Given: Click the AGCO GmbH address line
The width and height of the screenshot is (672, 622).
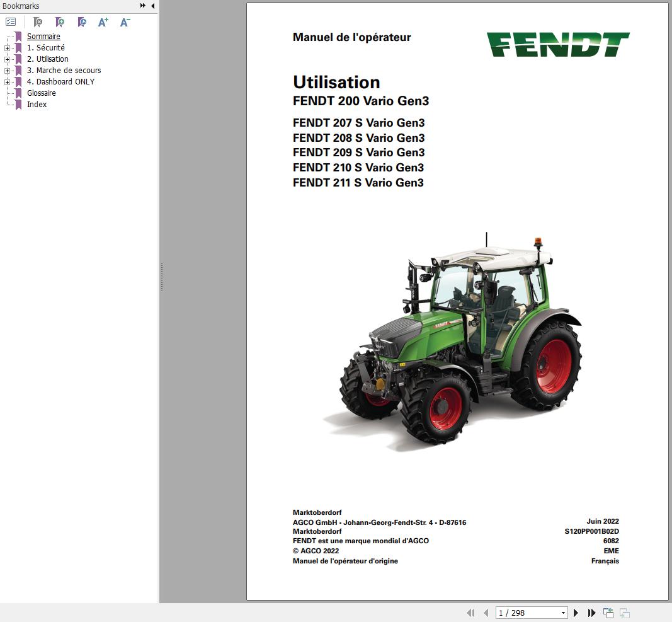Looking at the screenshot, I should click(379, 522).
